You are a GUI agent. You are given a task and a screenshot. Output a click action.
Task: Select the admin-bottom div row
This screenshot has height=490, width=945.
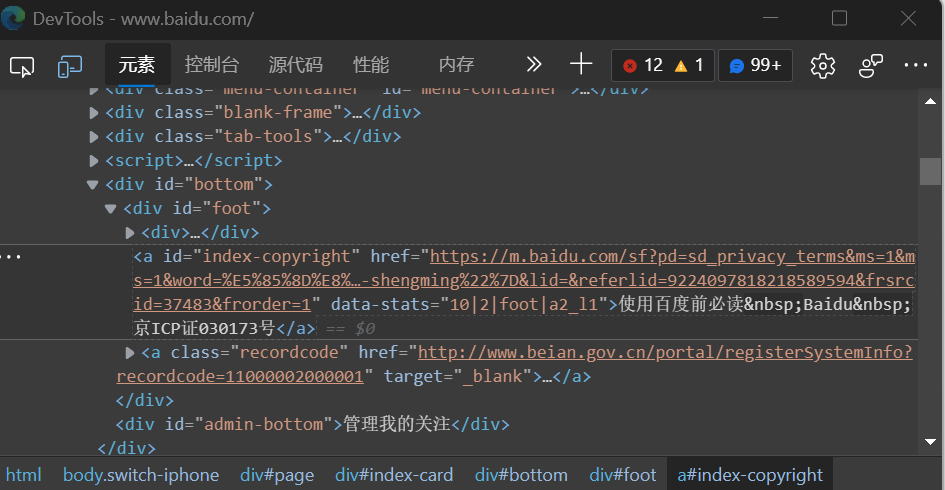(x=313, y=424)
